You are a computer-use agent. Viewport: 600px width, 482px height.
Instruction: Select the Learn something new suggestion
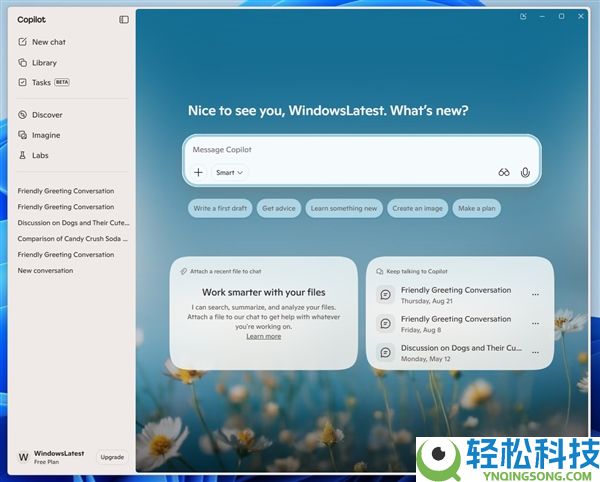(344, 208)
